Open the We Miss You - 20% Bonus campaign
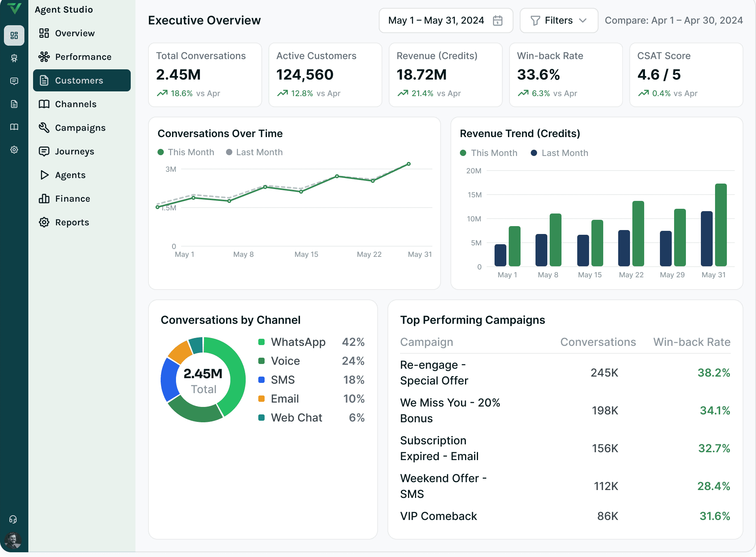 click(x=565, y=410)
